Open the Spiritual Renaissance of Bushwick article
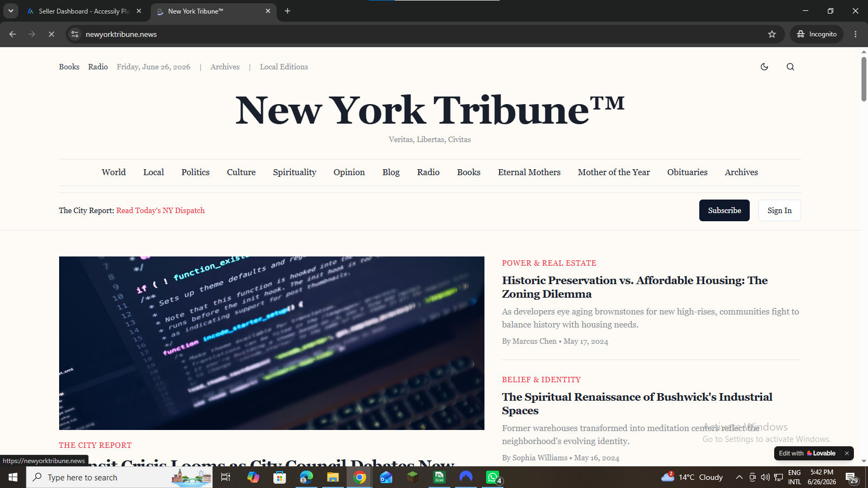The height and width of the screenshot is (488, 868). click(637, 404)
